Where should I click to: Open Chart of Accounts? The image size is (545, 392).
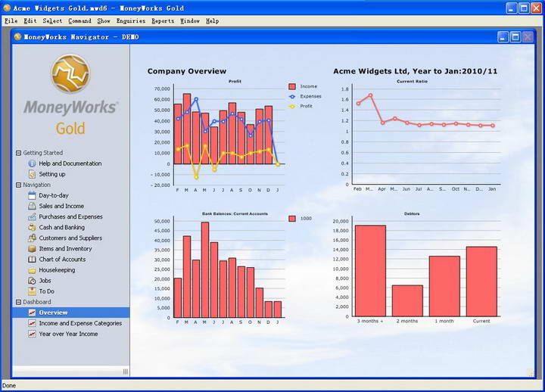62,260
